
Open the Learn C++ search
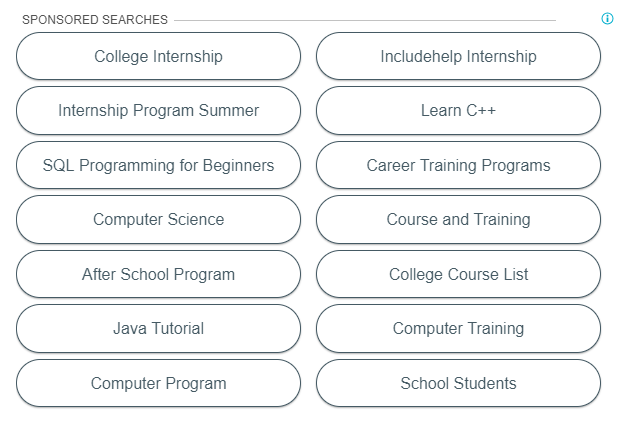coord(458,110)
